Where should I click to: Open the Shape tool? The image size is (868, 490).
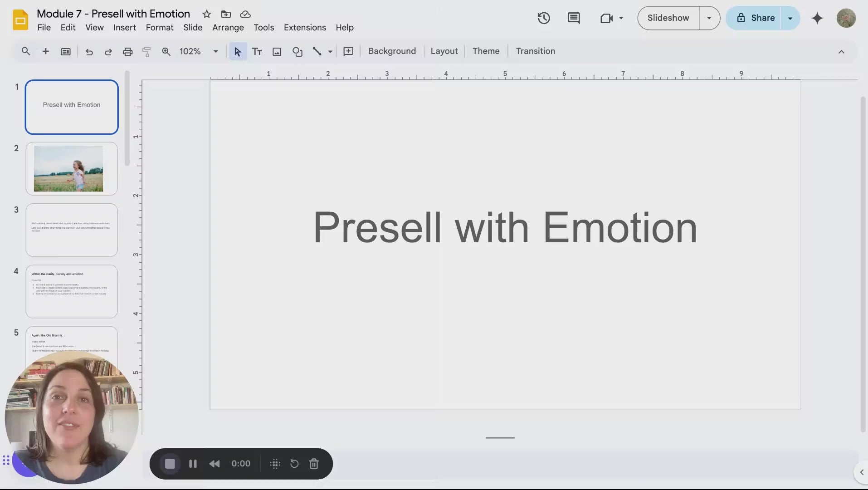tap(297, 52)
